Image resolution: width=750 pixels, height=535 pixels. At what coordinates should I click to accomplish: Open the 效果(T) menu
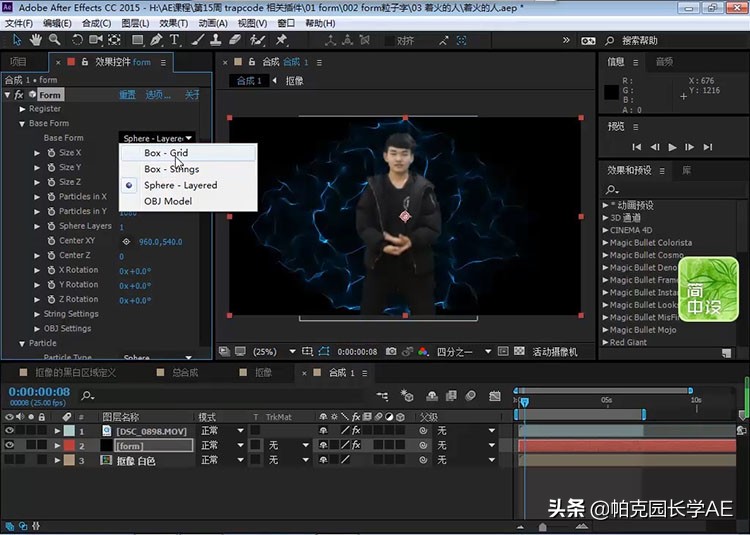(x=174, y=23)
